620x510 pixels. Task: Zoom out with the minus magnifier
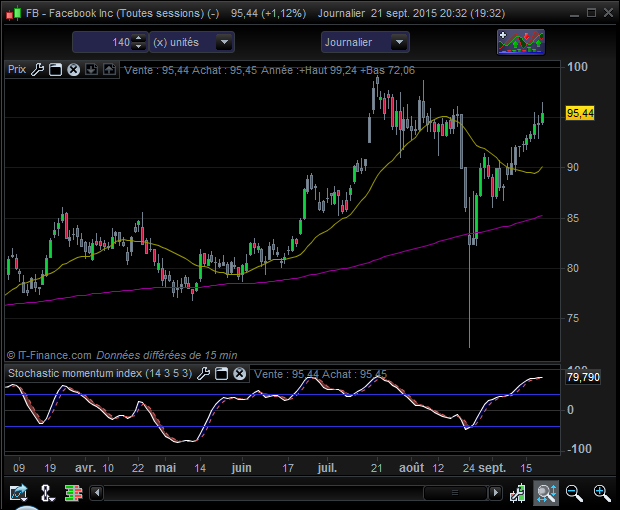[x=574, y=492]
